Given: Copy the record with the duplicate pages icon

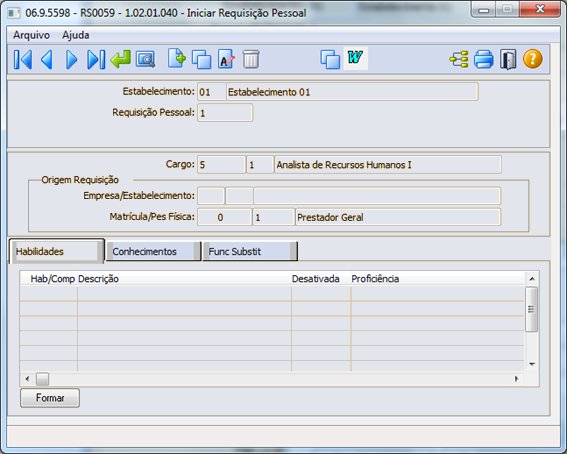Looking at the screenshot, I should point(201,59).
